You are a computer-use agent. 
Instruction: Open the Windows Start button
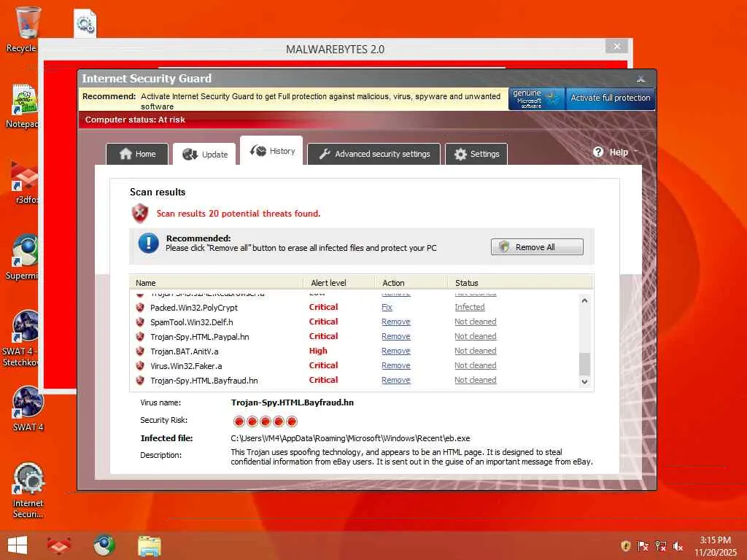(18, 545)
